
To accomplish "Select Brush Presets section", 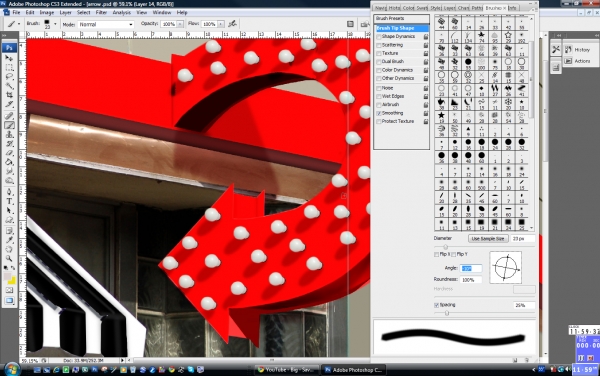I will pyautogui.click(x=401, y=18).
